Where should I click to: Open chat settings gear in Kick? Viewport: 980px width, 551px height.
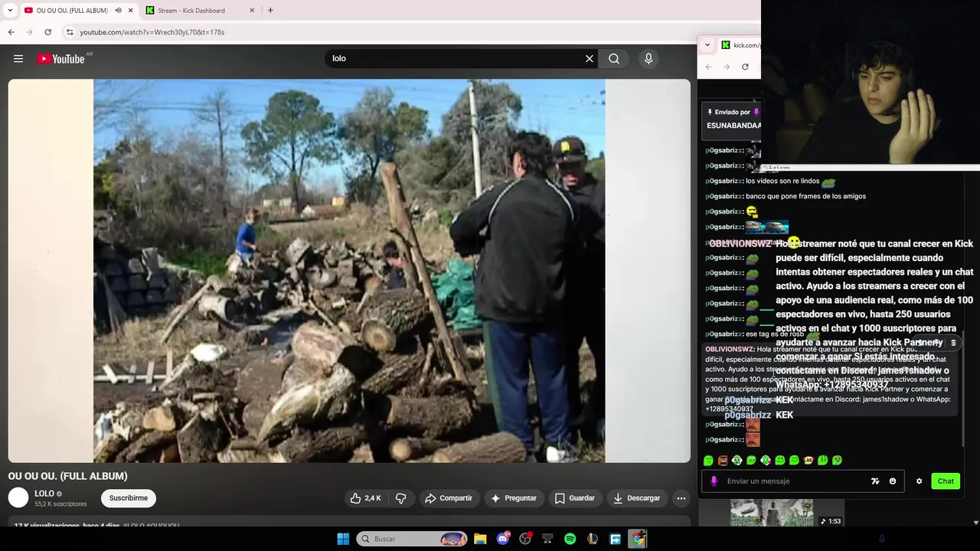[920, 481]
